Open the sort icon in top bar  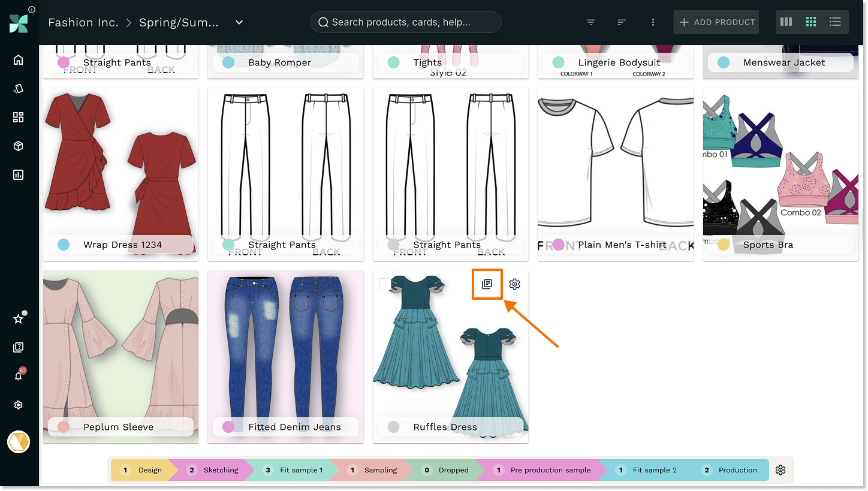click(x=622, y=22)
